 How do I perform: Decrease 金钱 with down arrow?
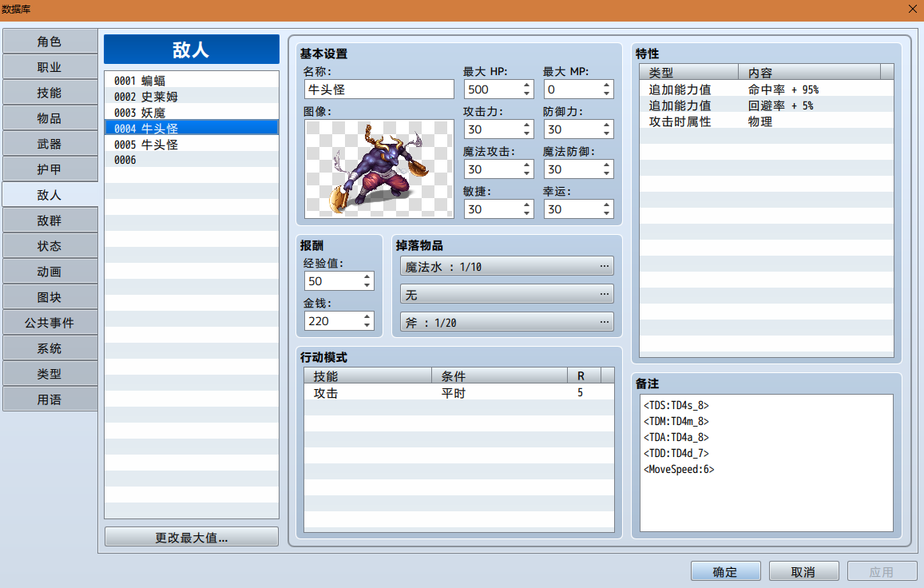point(367,325)
